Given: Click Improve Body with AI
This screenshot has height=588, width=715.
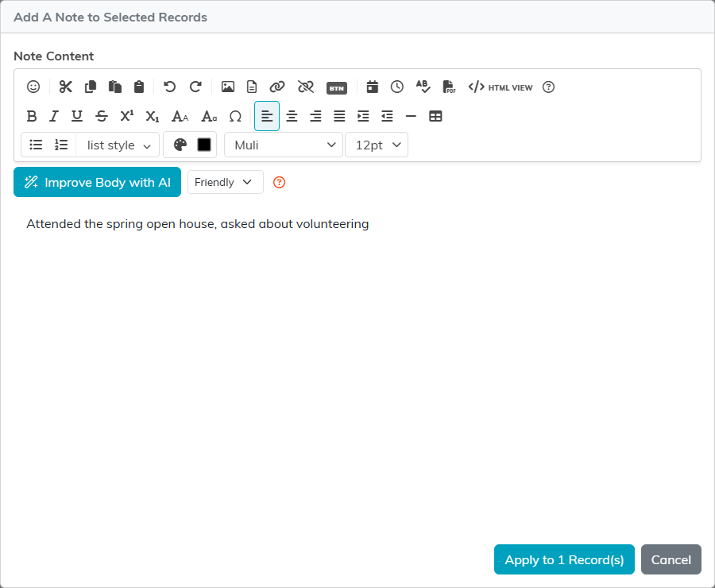Looking at the screenshot, I should (x=97, y=182).
